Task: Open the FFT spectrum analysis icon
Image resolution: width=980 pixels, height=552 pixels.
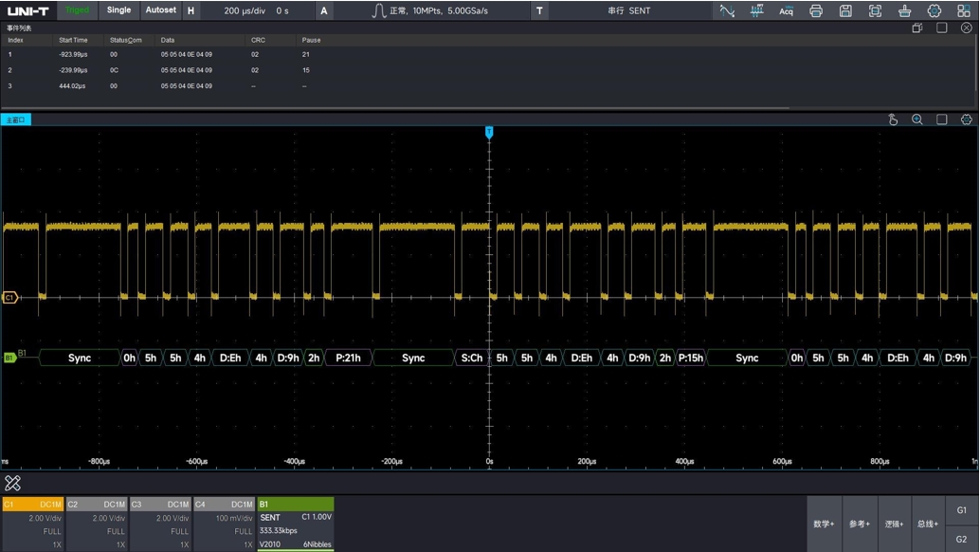Action: (x=757, y=10)
